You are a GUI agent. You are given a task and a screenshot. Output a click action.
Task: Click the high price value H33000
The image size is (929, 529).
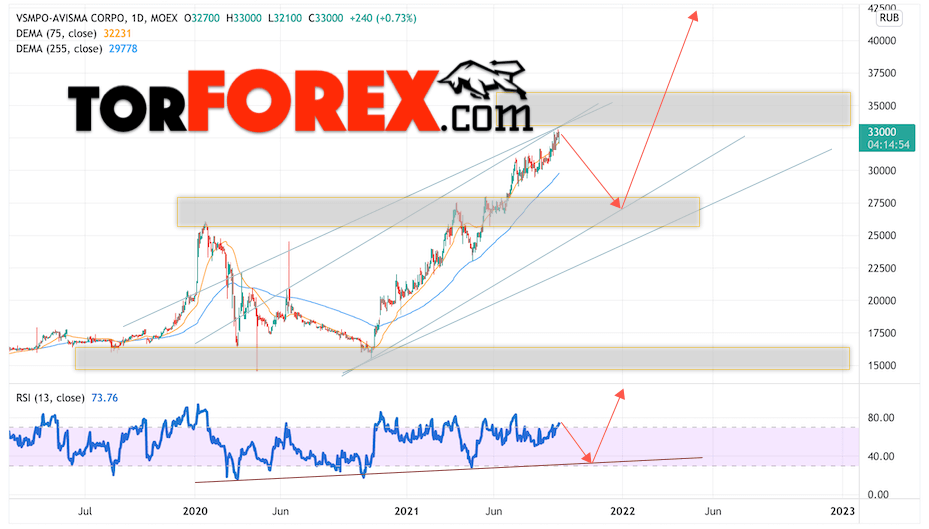point(244,18)
